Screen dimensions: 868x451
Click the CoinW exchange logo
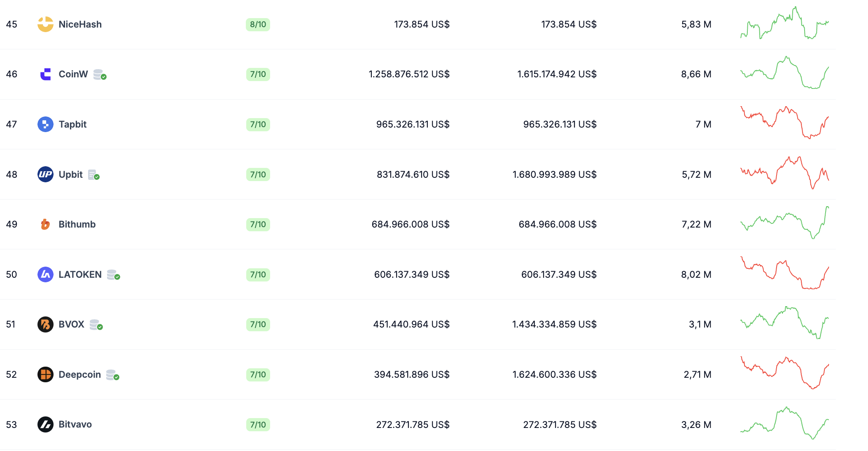45,74
